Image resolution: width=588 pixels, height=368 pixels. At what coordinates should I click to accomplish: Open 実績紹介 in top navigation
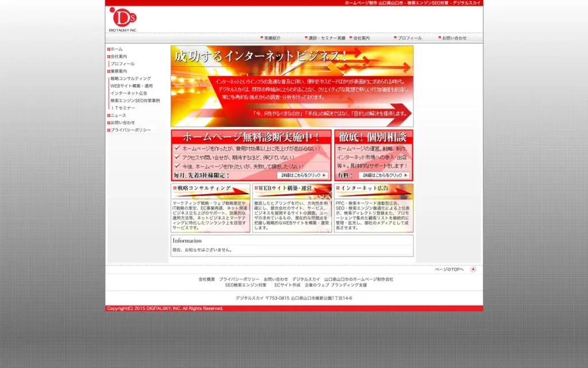click(272, 38)
